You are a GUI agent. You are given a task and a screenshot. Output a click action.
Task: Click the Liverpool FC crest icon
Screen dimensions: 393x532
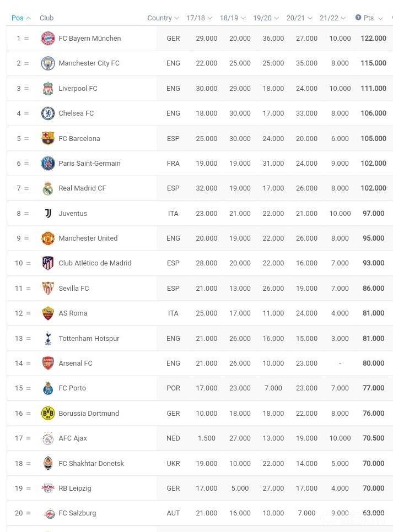tap(48, 89)
